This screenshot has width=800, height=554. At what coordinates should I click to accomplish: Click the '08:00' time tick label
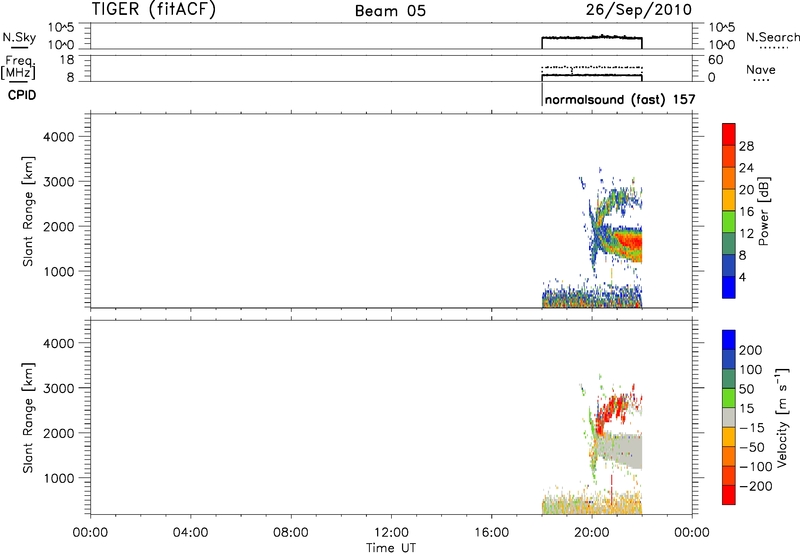tap(291, 533)
